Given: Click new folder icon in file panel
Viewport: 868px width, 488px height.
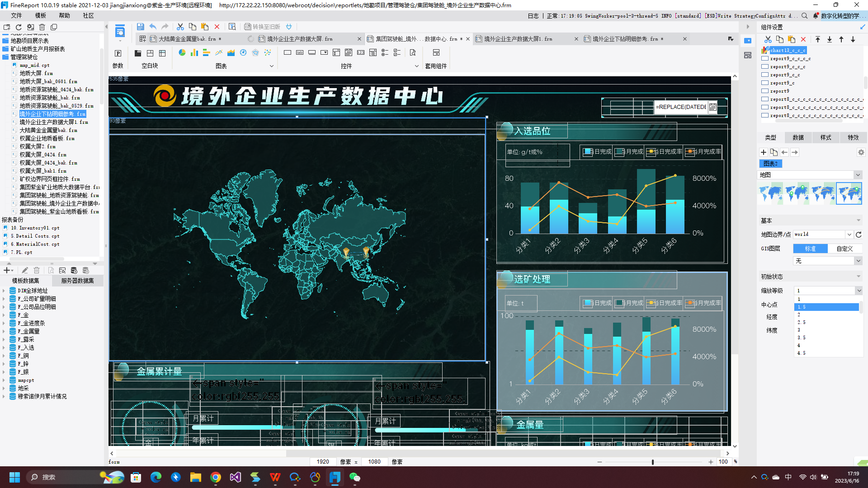Looking at the screenshot, I should click(7, 27).
